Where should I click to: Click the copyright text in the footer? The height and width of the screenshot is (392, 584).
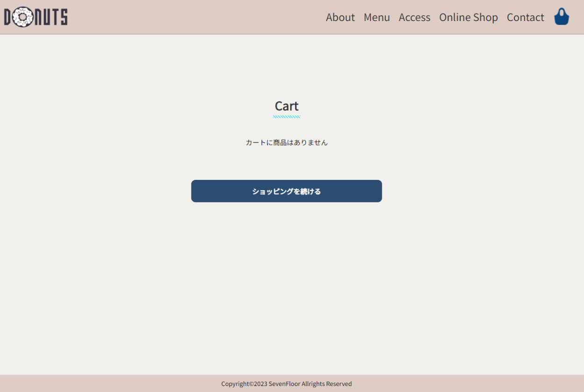(286, 384)
